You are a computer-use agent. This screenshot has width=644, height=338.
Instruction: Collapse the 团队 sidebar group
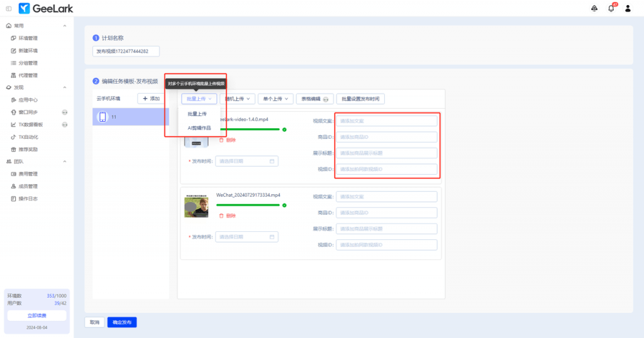click(x=65, y=161)
